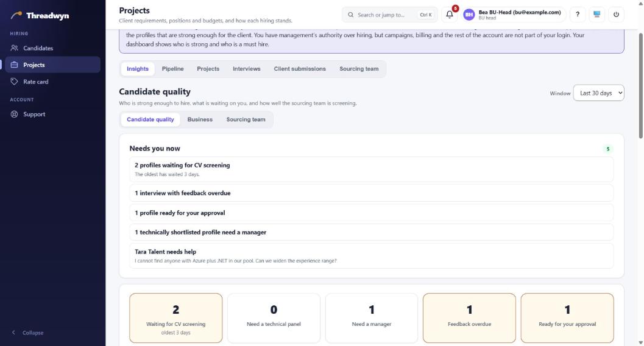Open Candidates from the sidebar

pos(52,48)
